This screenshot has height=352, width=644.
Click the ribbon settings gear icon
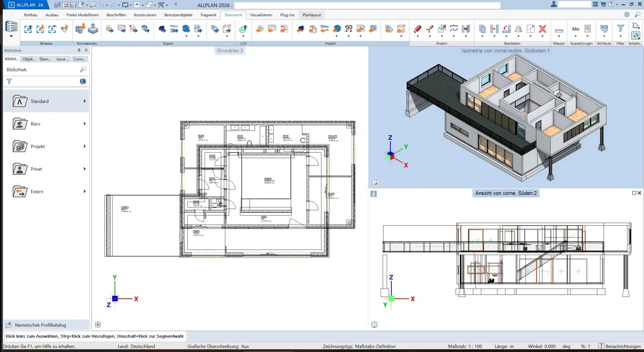click(627, 15)
